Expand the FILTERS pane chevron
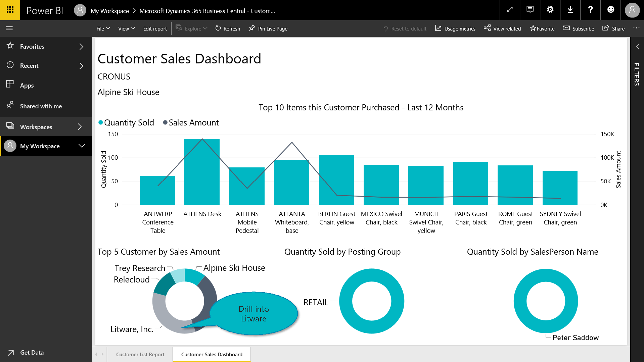 tap(637, 47)
